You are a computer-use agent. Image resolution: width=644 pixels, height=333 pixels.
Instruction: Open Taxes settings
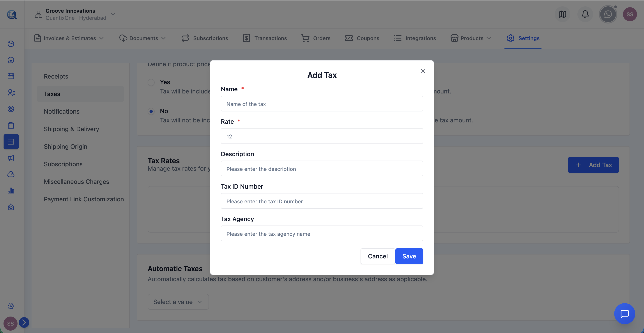pos(80,94)
